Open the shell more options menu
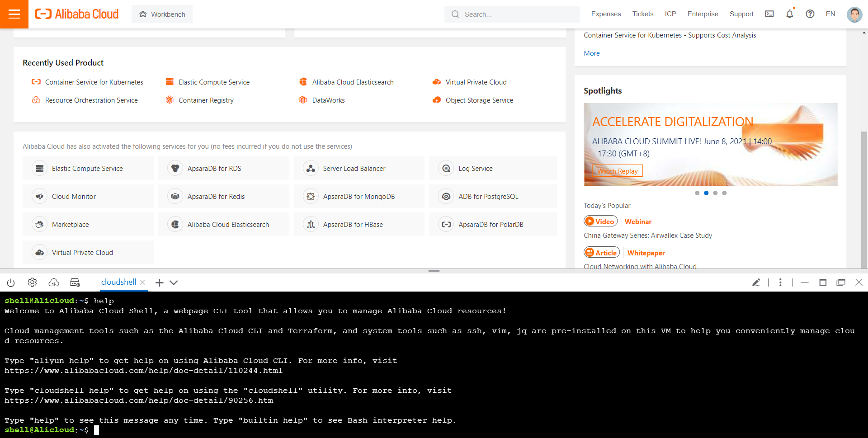The image size is (868, 438). point(780,283)
